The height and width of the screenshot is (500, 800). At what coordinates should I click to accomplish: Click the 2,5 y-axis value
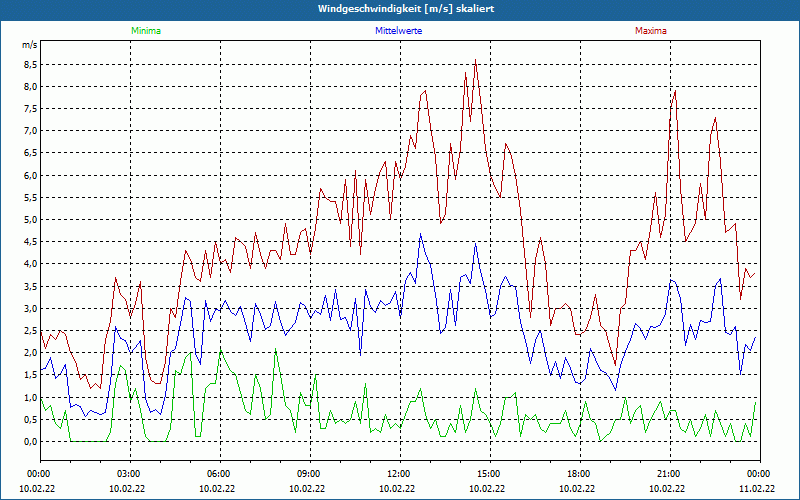tap(31, 331)
